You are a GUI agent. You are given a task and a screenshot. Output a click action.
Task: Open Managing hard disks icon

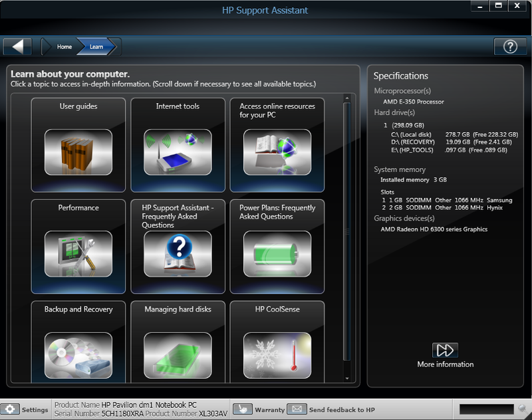point(178,356)
